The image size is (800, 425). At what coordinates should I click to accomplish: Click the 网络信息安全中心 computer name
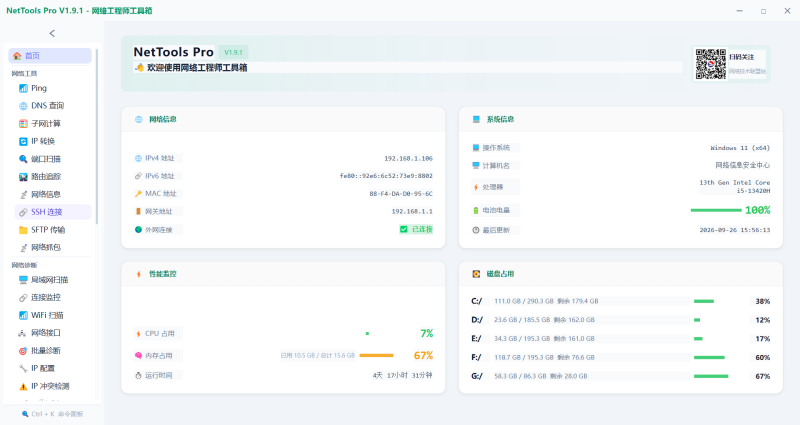pos(742,165)
